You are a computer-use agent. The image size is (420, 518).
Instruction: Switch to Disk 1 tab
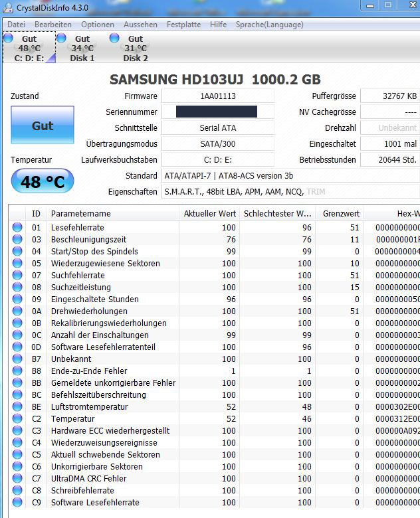coord(82,48)
